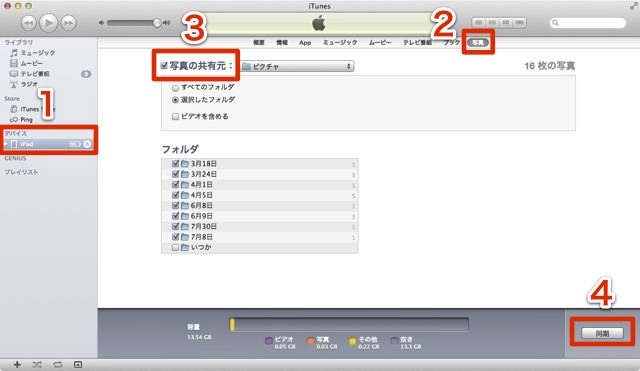This screenshot has height=371, width=640.
Task: Uncheck the 6月9日 folder
Action: tap(176, 216)
